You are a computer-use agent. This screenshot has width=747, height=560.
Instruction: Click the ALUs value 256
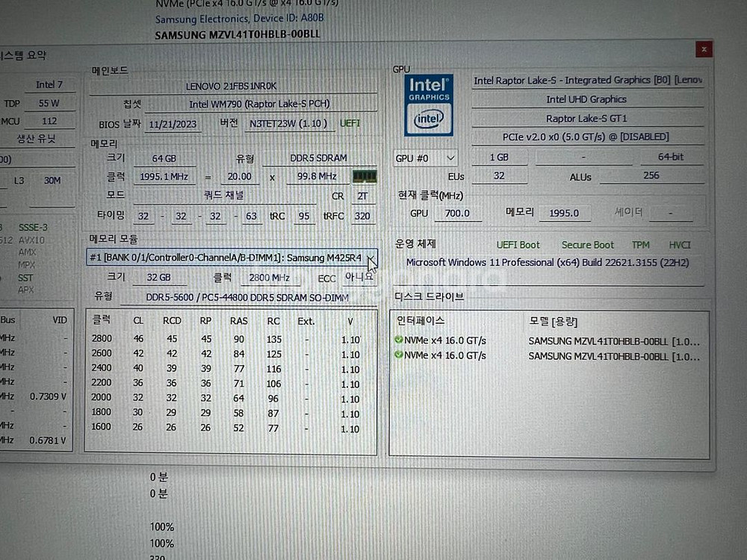tap(651, 175)
